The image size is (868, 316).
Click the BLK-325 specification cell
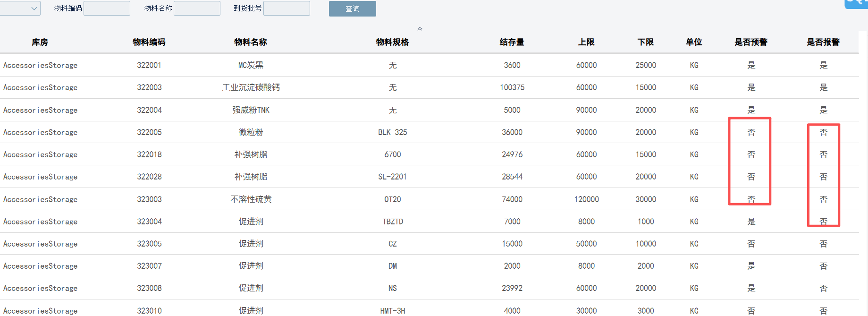(392, 132)
